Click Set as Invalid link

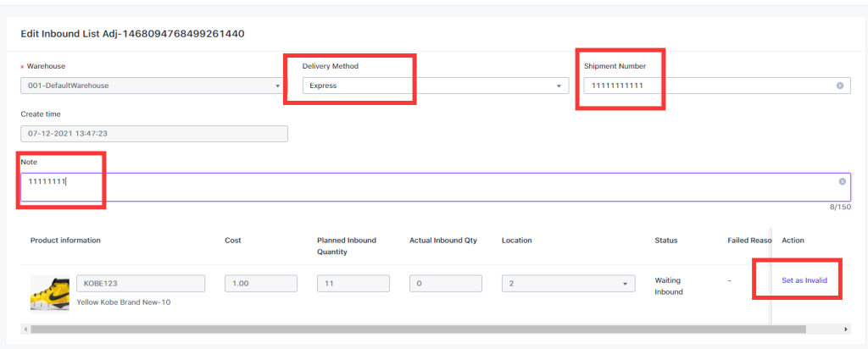804,280
